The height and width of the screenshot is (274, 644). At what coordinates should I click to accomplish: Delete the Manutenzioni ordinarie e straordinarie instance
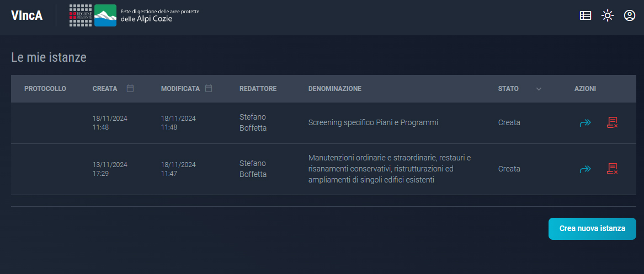click(612, 169)
